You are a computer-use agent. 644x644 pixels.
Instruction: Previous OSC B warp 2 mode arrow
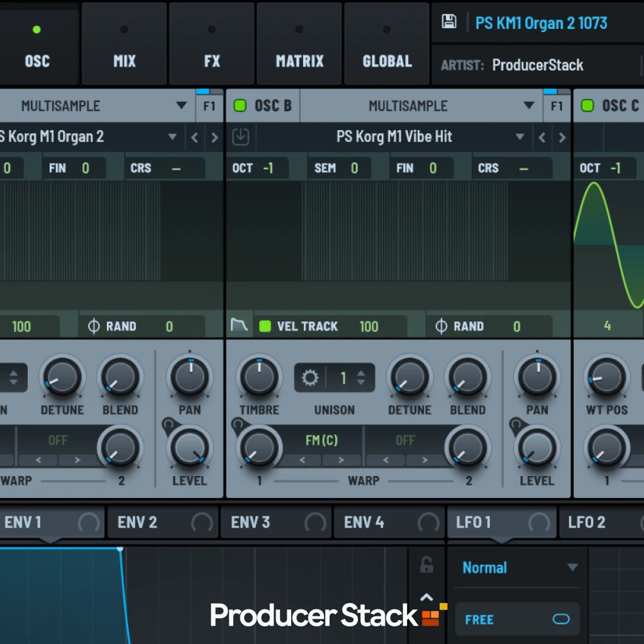[386, 460]
